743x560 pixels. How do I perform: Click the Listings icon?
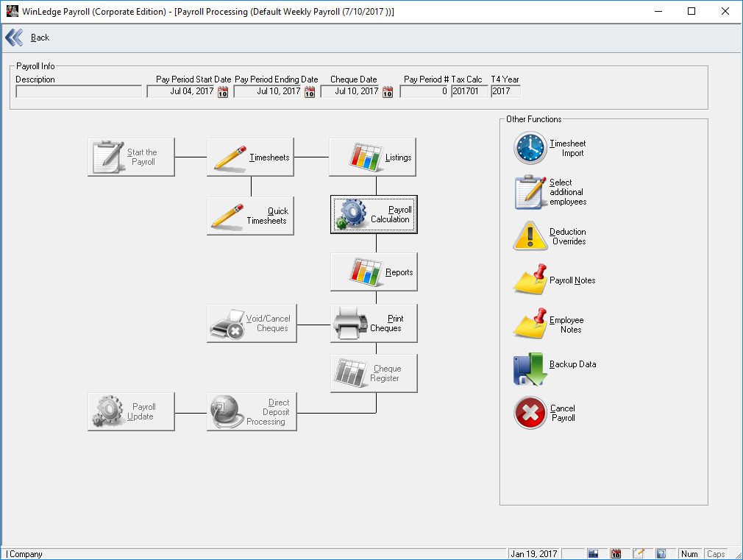tap(372, 156)
